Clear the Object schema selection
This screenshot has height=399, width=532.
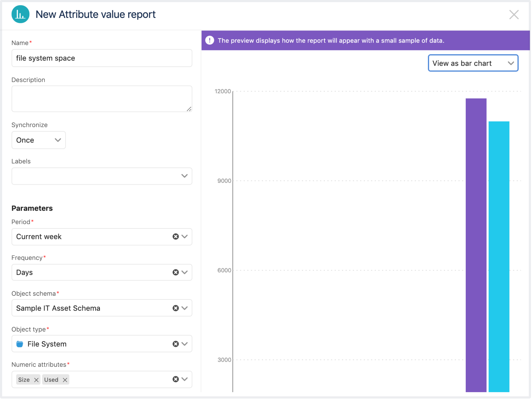(x=176, y=308)
